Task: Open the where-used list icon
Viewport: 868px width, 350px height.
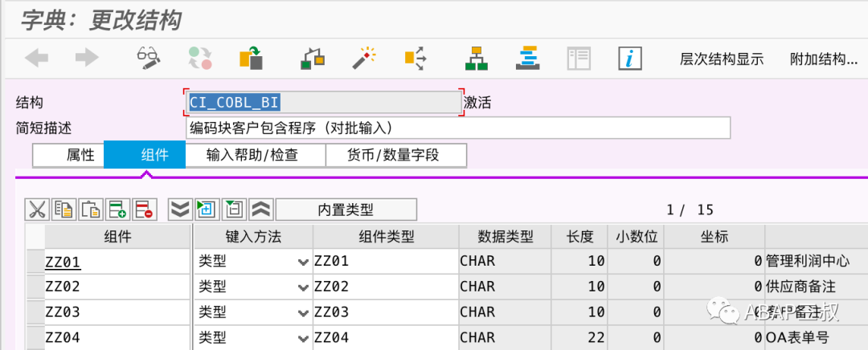Action: [x=416, y=58]
